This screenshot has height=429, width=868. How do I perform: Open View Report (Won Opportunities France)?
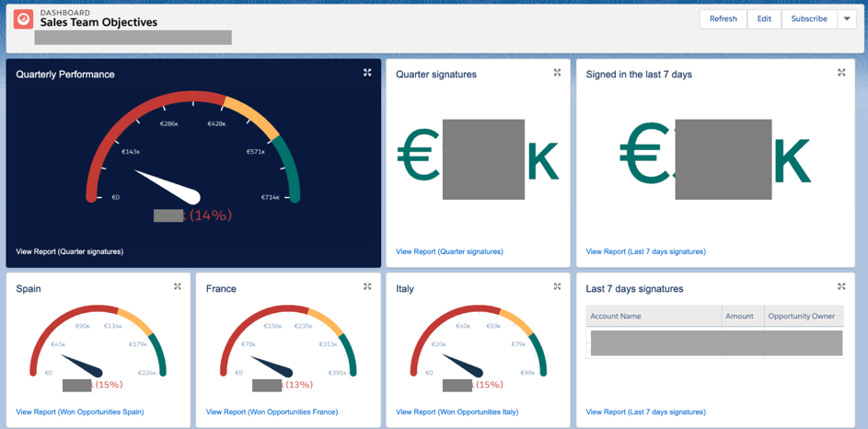(272, 412)
